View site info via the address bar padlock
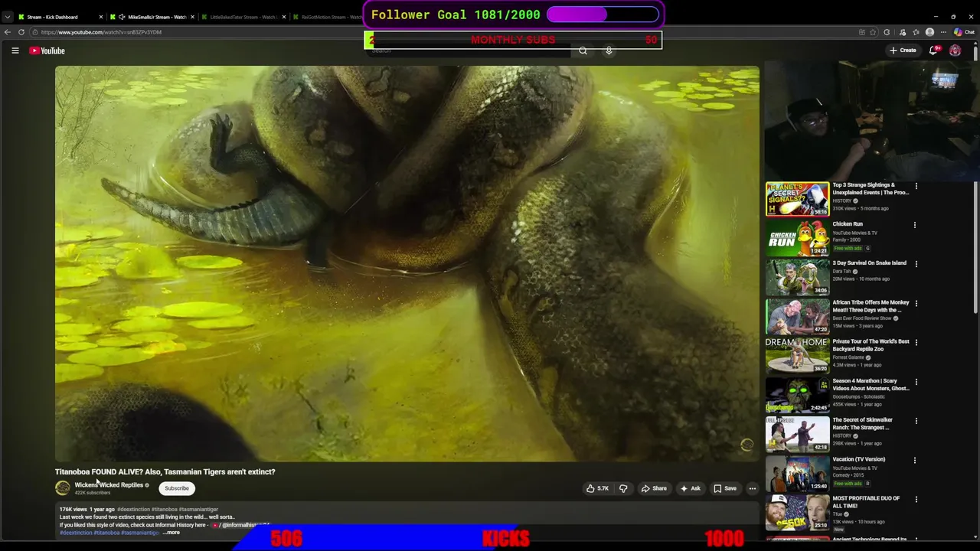 [x=35, y=32]
